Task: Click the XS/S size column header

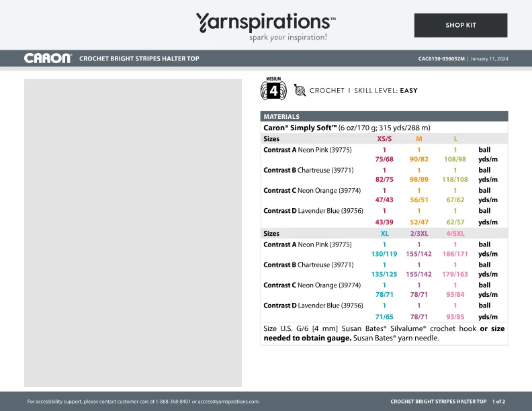Action: point(384,139)
